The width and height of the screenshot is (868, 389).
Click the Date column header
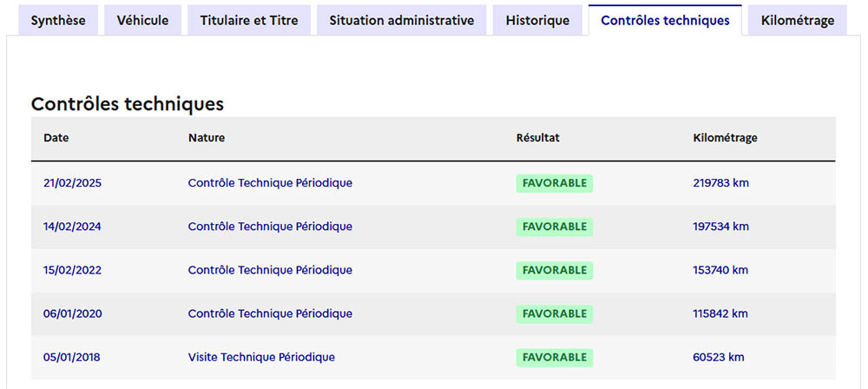point(56,138)
